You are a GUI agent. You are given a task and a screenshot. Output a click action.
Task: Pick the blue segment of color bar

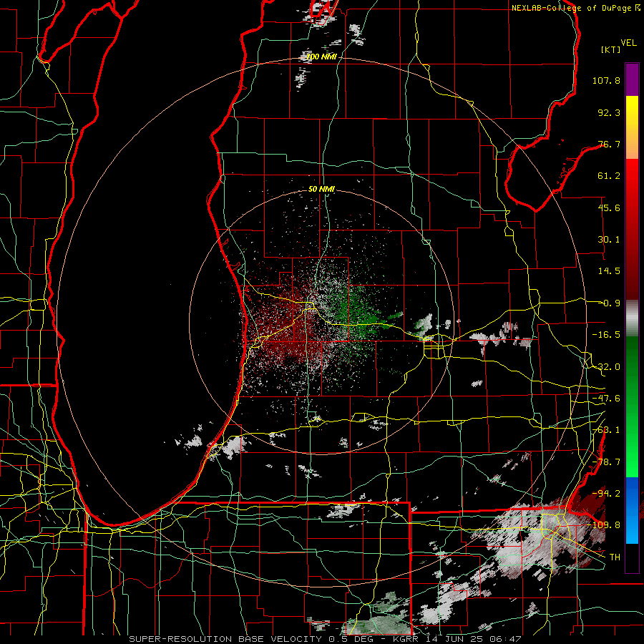point(632,510)
